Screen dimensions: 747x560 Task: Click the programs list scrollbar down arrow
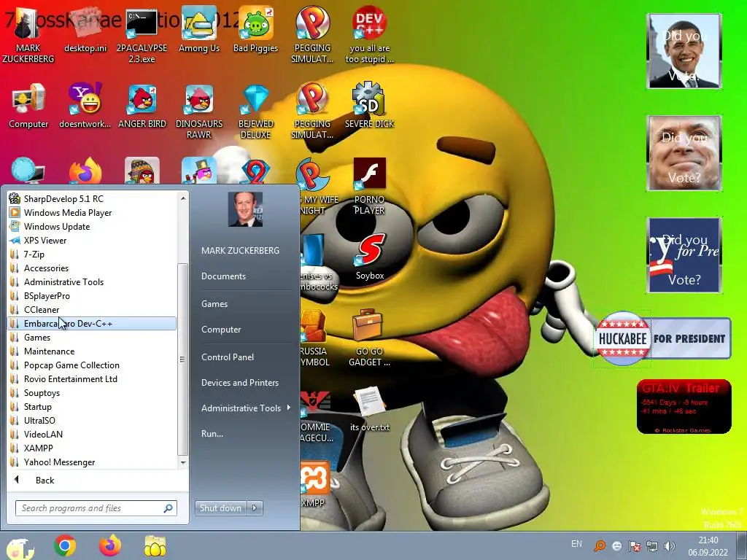pyautogui.click(x=183, y=463)
